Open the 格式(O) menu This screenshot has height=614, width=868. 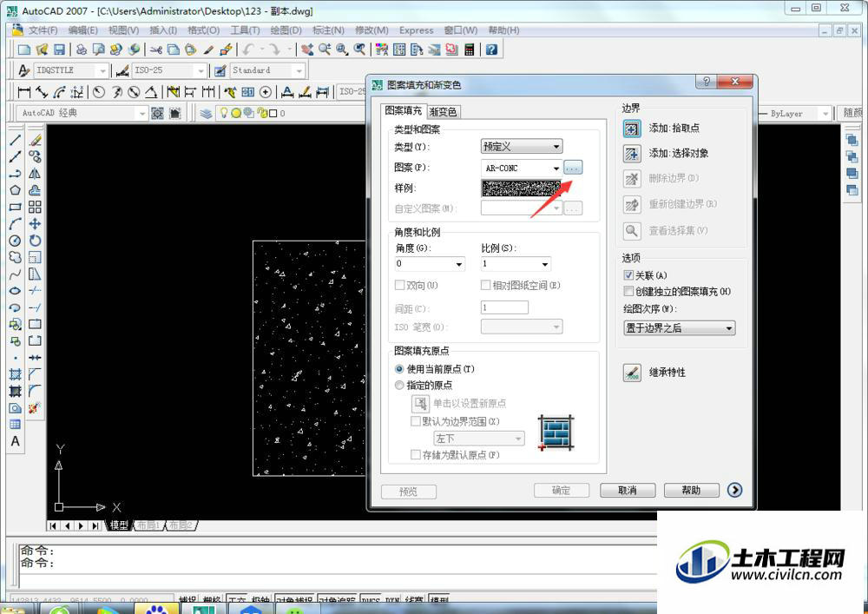coord(204,30)
